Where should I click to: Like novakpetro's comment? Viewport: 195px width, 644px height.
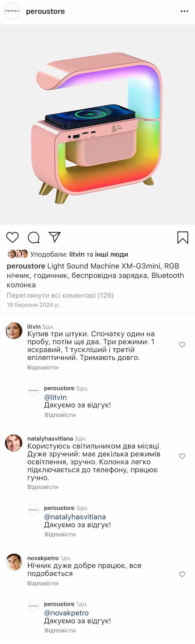coord(182,574)
